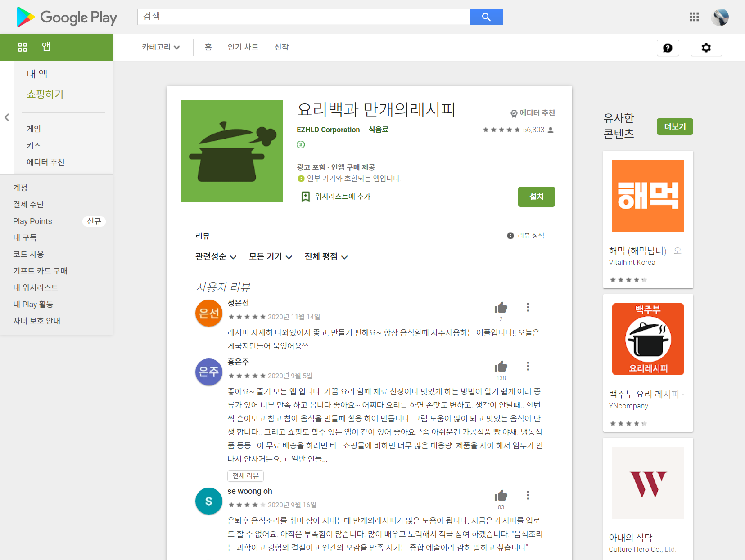Click the Vitalhint Korea developer name
Viewport: 745px width, 560px height.
pos(632,262)
